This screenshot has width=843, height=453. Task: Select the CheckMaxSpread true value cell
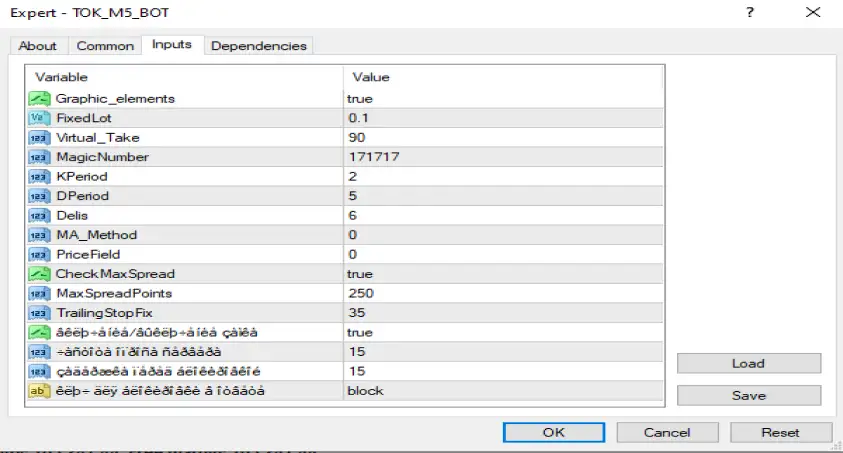[500, 274]
